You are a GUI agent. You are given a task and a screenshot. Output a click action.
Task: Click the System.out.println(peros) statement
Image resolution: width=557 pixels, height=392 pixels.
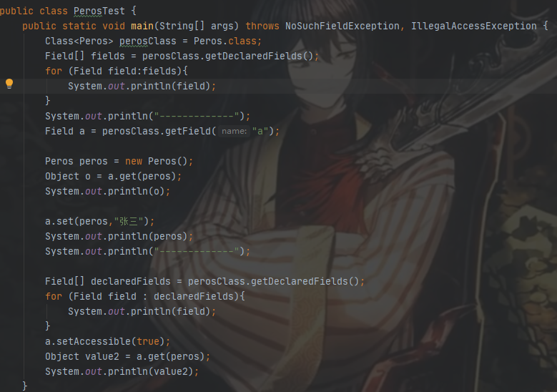pos(119,236)
